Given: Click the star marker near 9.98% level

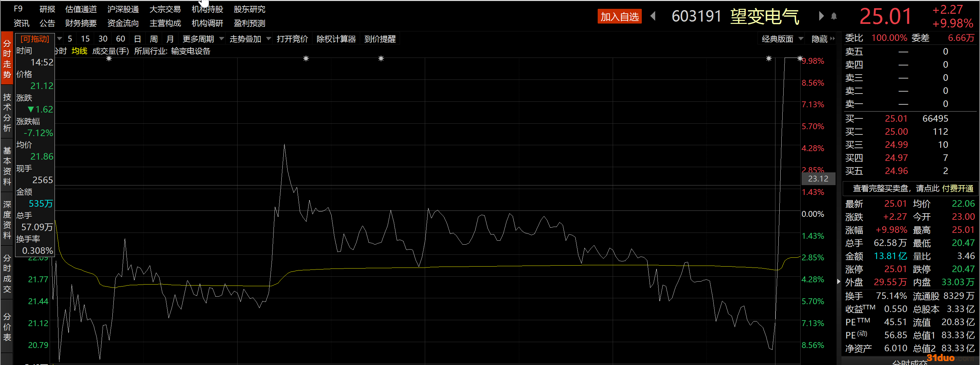Looking at the screenshot, I should [800, 59].
